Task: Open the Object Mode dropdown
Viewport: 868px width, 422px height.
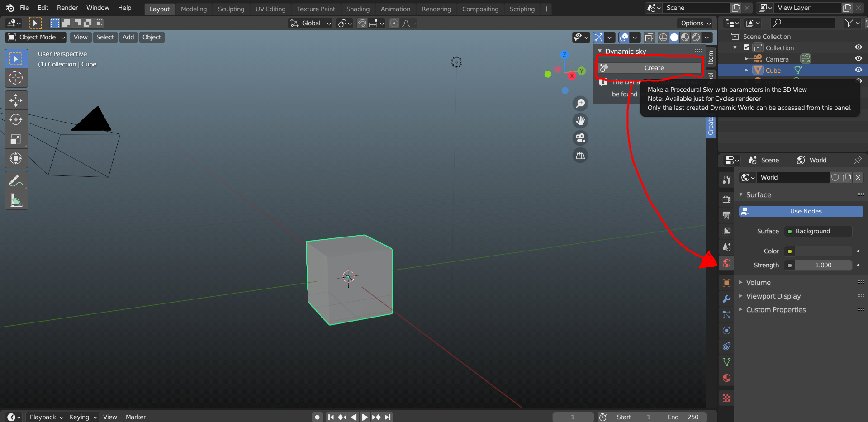Action: coord(36,37)
